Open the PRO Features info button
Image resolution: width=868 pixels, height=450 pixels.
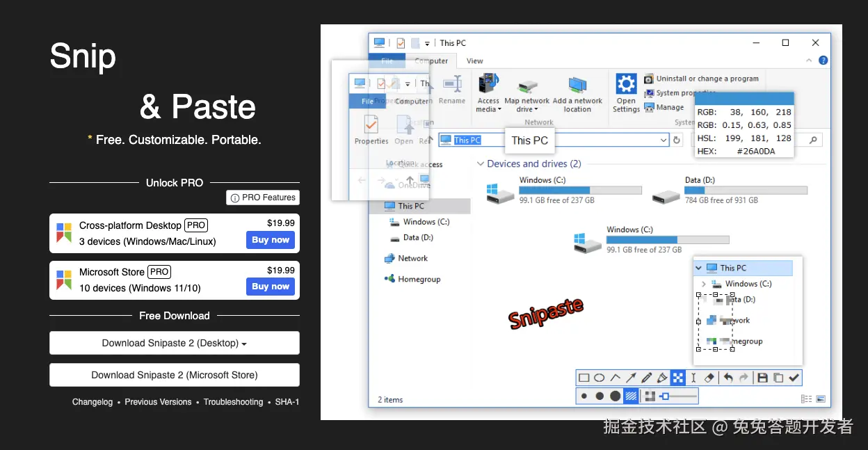[x=263, y=198]
